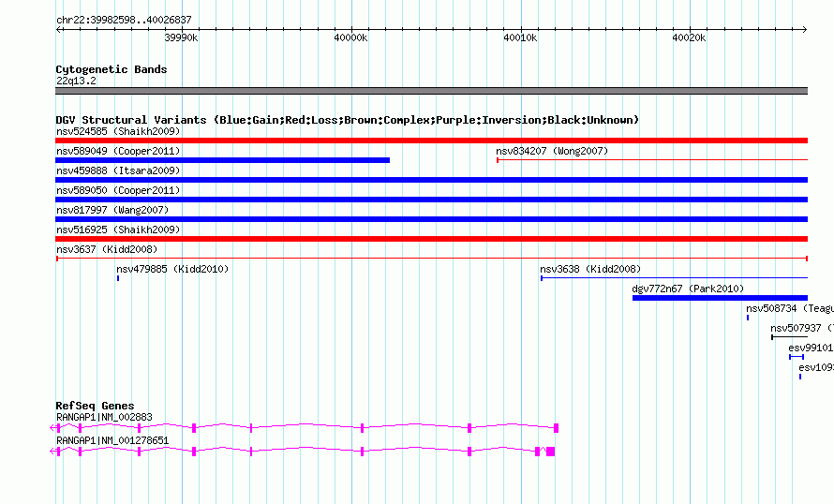Screen dimensions: 834x504
Task: Click the chr22:39982598..40026837 coordinate text
Action: [x=124, y=20]
